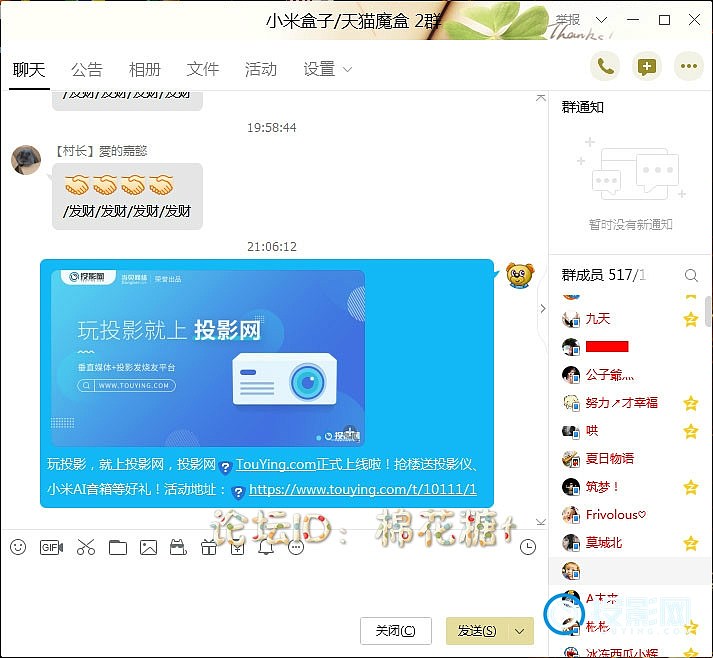Click the bear avatar beside projector message
Screen dimensions: 713x658
[x=520, y=275]
